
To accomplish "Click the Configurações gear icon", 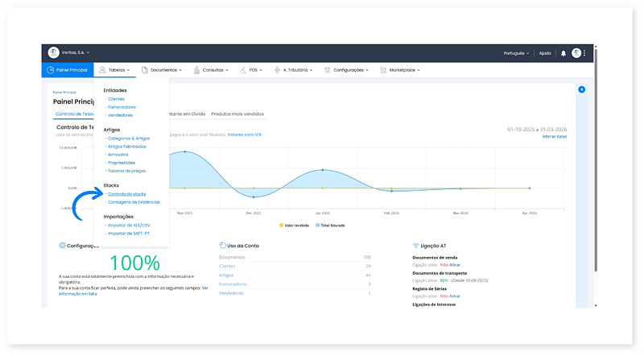I will (x=63, y=245).
